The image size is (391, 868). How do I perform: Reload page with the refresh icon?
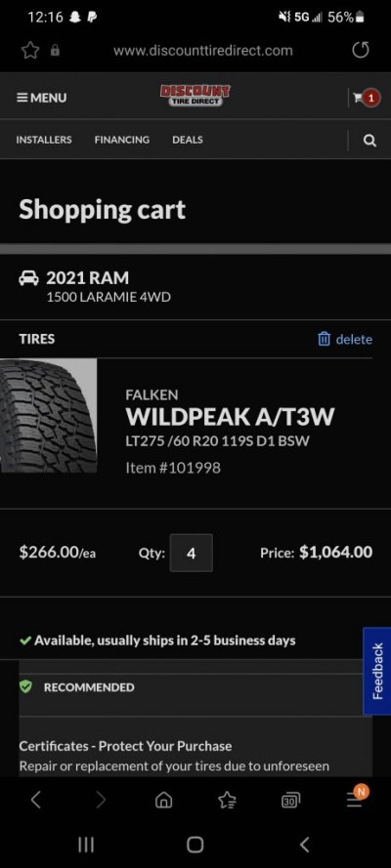(x=361, y=51)
